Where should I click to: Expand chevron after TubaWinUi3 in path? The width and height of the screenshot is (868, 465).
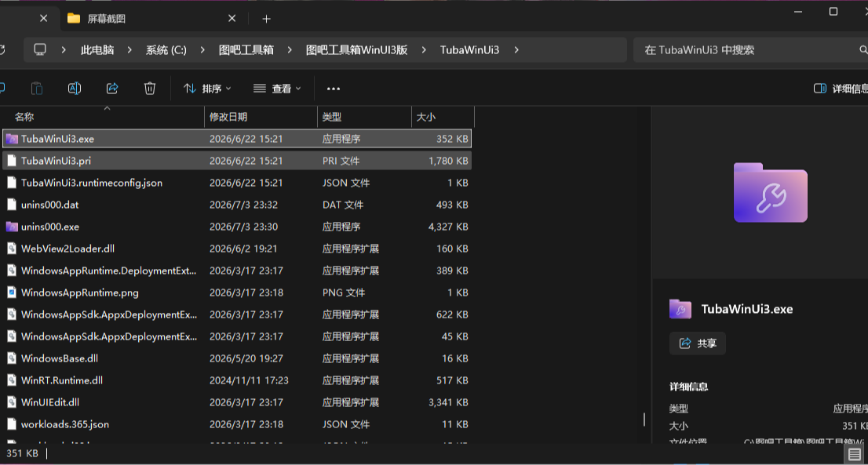coord(516,49)
